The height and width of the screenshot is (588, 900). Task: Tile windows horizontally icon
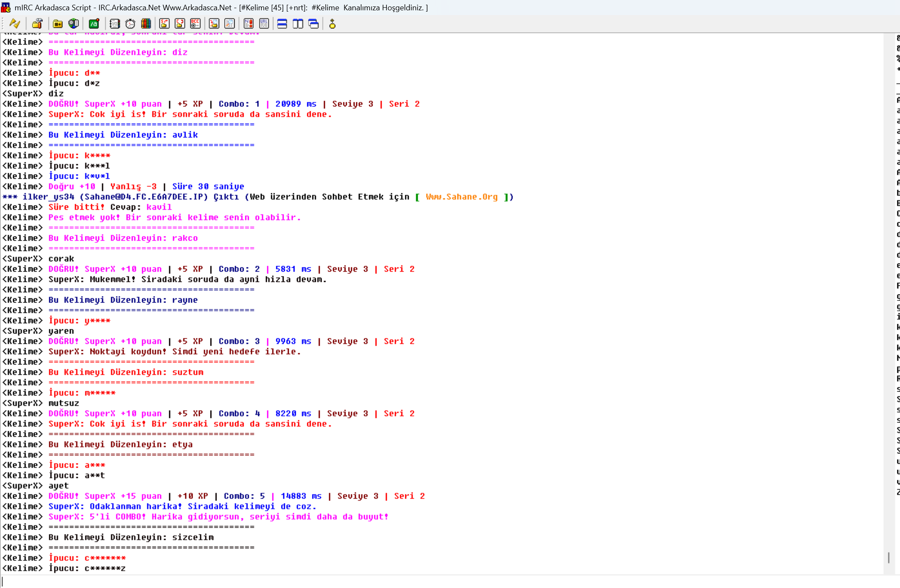point(282,24)
